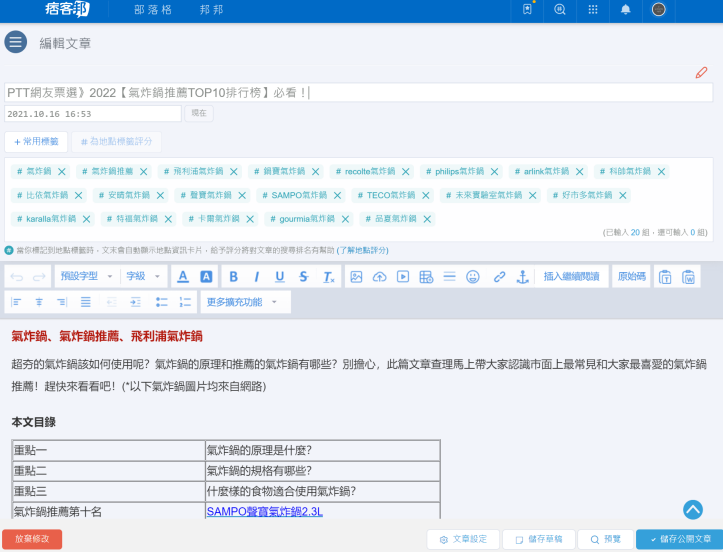This screenshot has height=552, width=723.
Task: Clear text formatting
Action: click(328, 277)
